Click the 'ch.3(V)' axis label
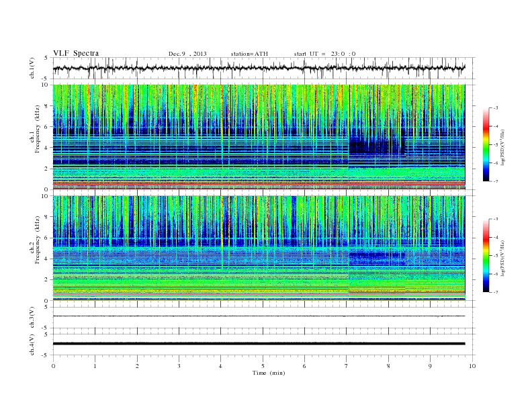Screen dimensions: 532x411 click(x=32, y=318)
